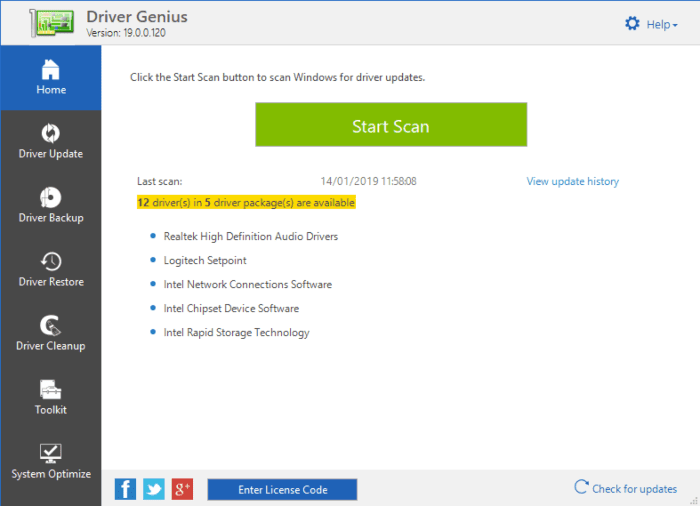
Task: Open the Toolkit section
Action: [x=51, y=397]
